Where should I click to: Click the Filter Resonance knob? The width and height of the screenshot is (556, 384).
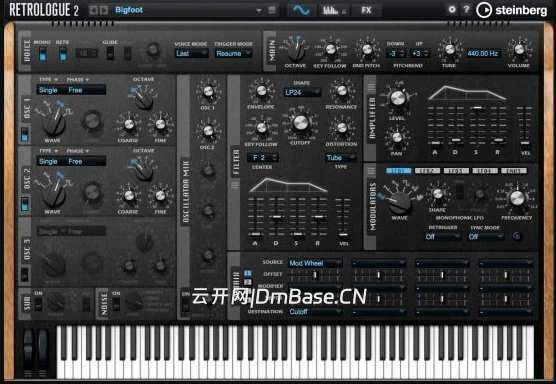click(342, 91)
